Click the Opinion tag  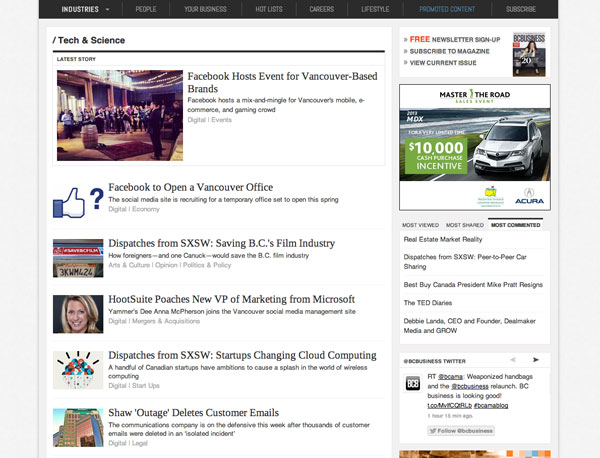pyautogui.click(x=166, y=265)
